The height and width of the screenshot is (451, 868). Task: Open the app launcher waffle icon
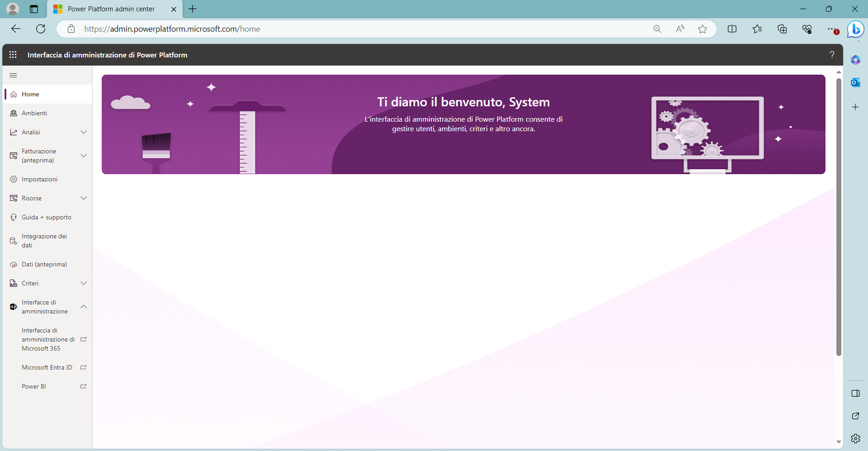[13, 55]
